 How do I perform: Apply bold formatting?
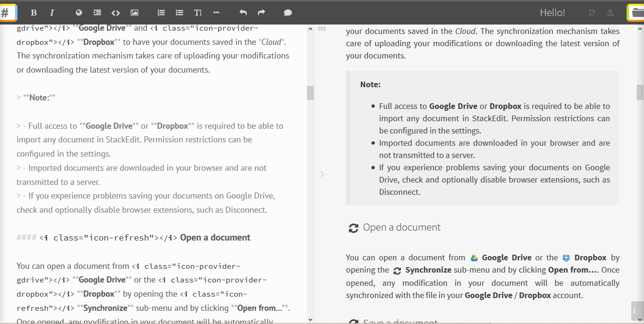tap(33, 13)
